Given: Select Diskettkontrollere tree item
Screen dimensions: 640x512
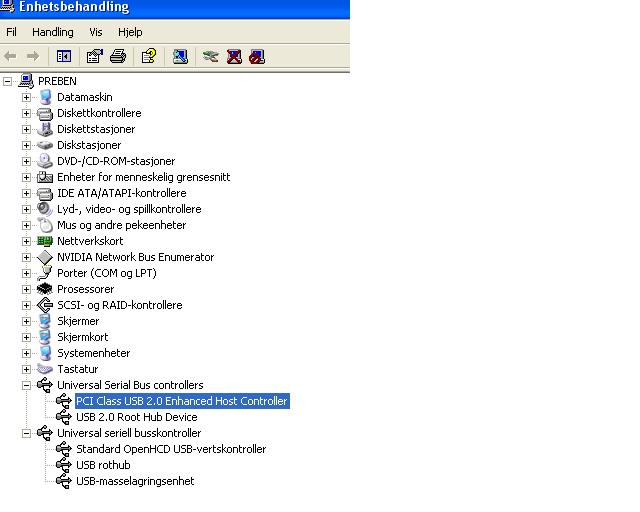Looking at the screenshot, I should point(99,113).
